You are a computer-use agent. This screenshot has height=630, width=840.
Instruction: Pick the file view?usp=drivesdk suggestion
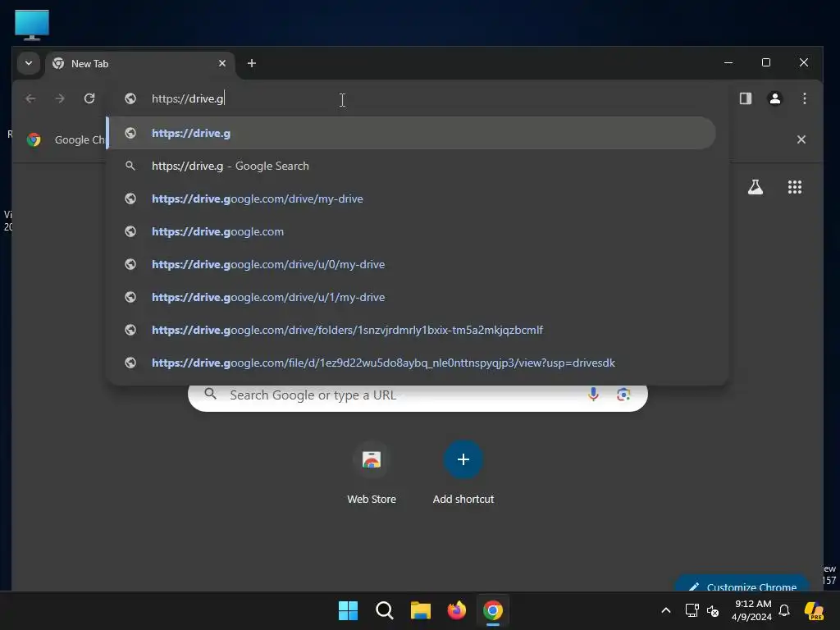click(412, 363)
